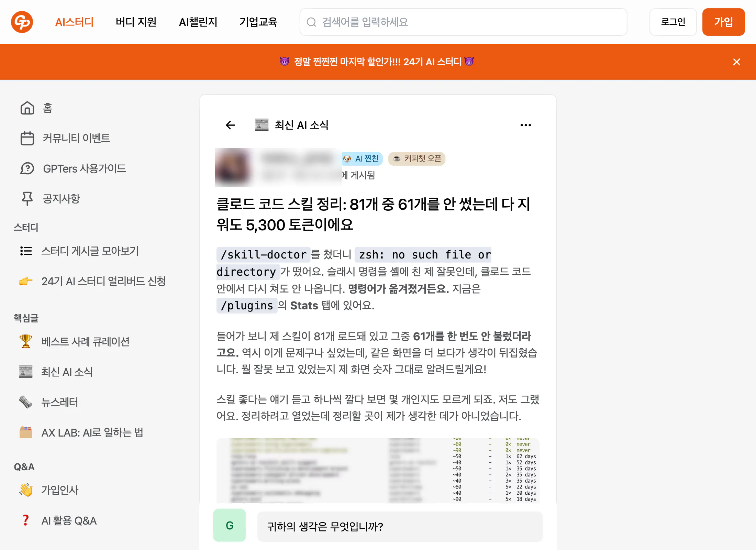The height and width of the screenshot is (550, 756).
Task: Click the 가입 sign-up button
Action: click(723, 22)
